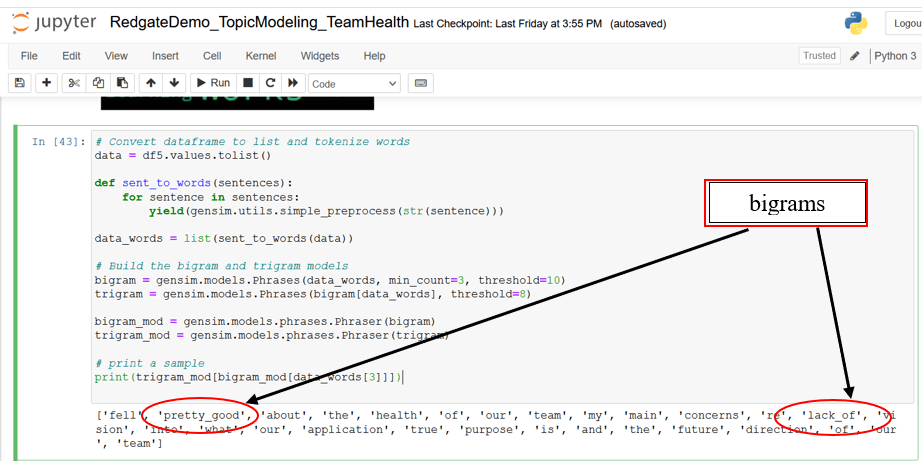Open the Edit menu
Viewport: 923px width, 463px height.
(71, 56)
